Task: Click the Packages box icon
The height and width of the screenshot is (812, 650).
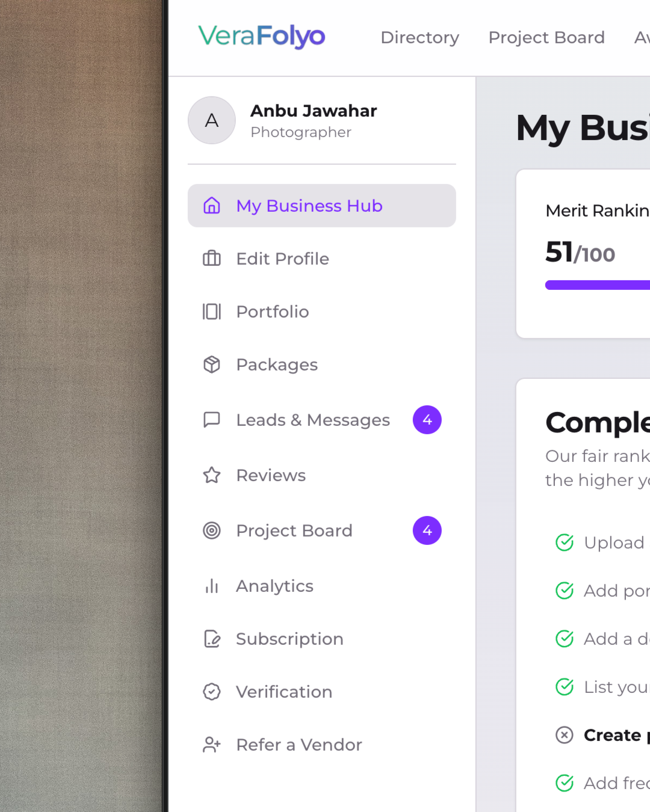Action: click(212, 364)
